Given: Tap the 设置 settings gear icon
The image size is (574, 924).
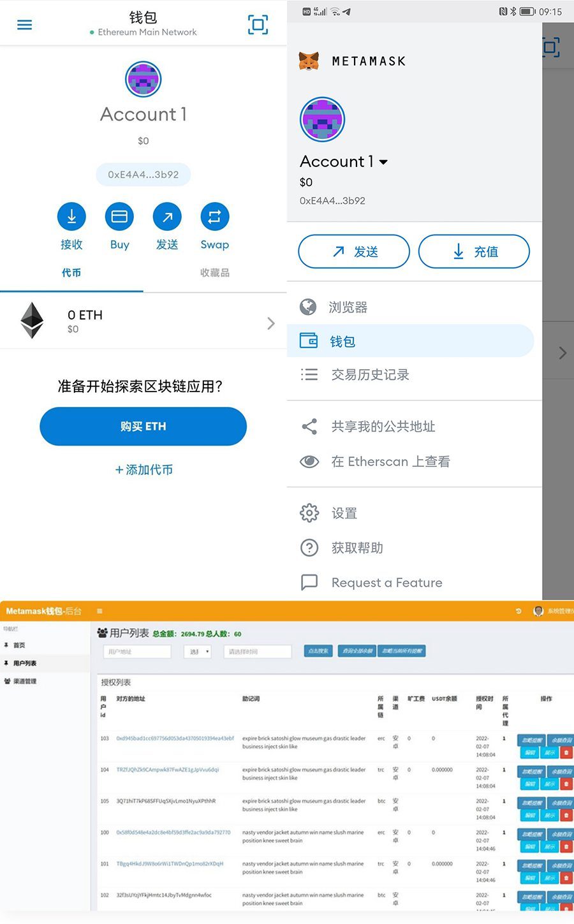Looking at the screenshot, I should coord(309,513).
